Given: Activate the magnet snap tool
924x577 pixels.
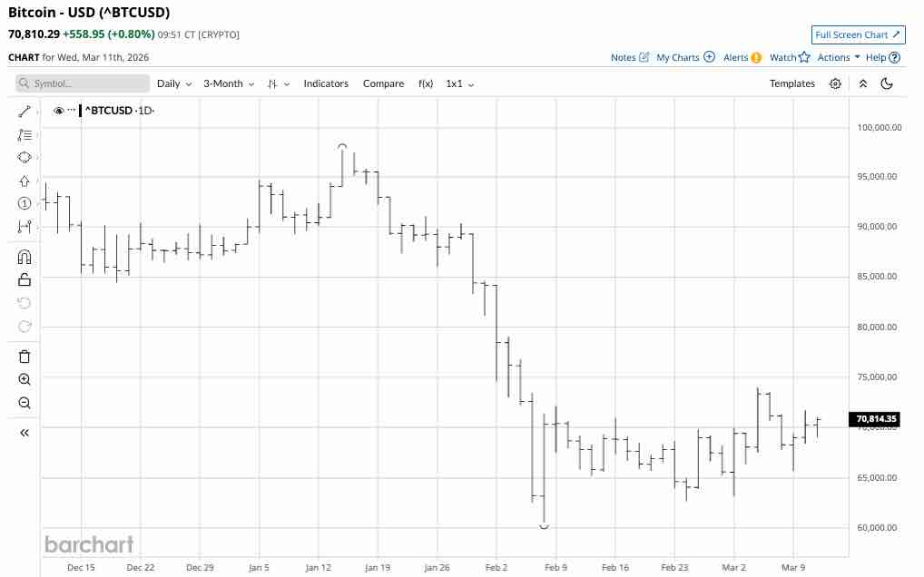Looking at the screenshot, I should (x=25, y=256).
